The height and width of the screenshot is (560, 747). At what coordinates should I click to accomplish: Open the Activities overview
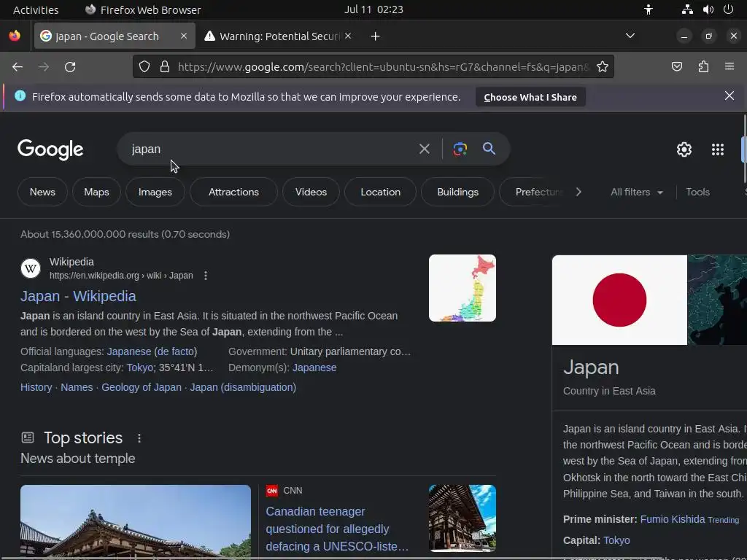(x=36, y=9)
